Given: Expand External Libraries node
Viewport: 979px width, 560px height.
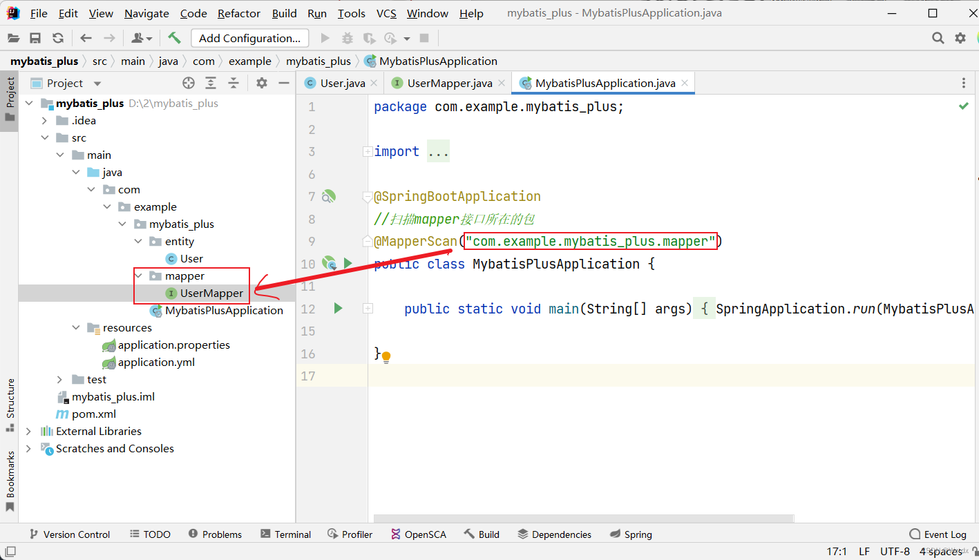Looking at the screenshot, I should point(29,431).
